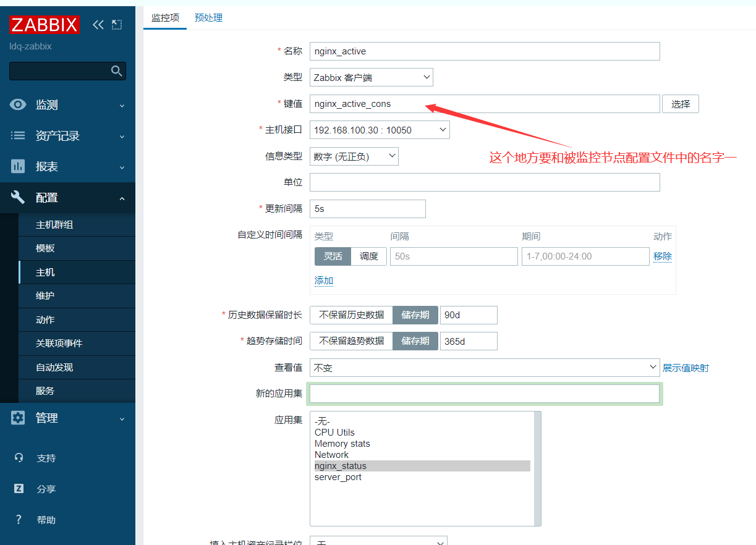Screen dimensions: 756x545
Task: Click the search magnifier icon
Action: pos(116,71)
